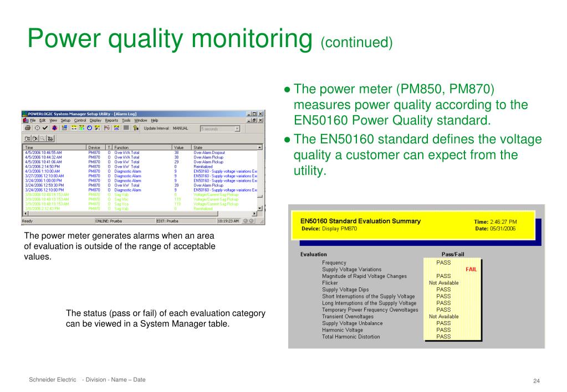Click the yellow EN50160 Standard Evaluation Summary header
This screenshot has height=392, width=567.
click(x=413, y=225)
